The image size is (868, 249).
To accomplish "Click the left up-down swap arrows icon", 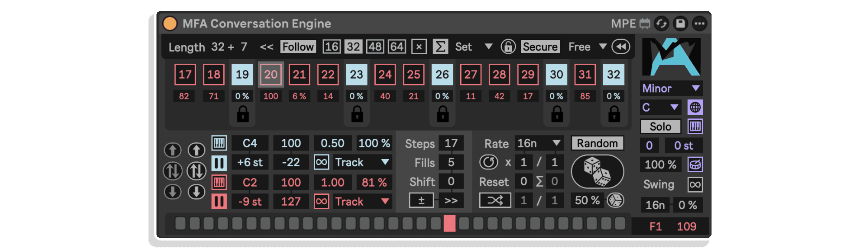I will click(x=172, y=171).
